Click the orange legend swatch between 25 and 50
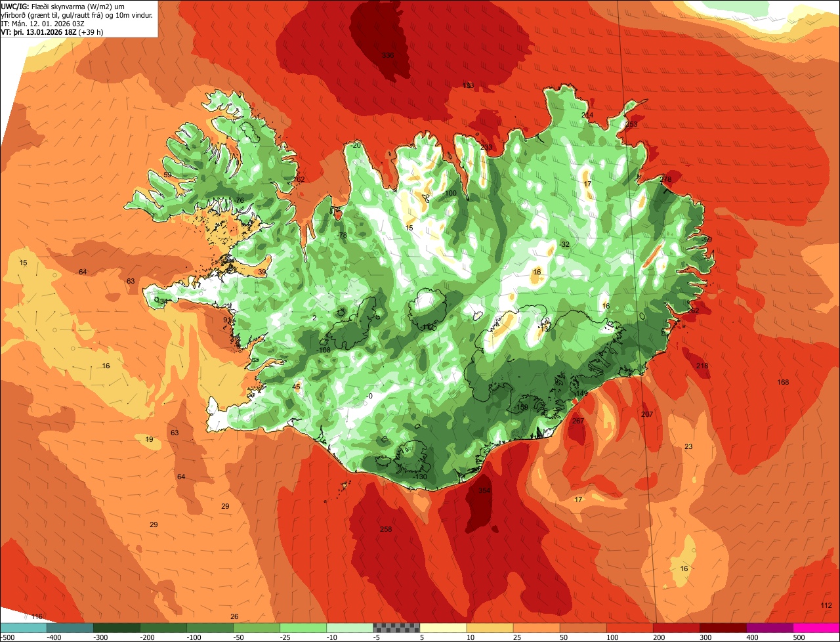This screenshot has height=642, width=840. pyautogui.click(x=536, y=628)
